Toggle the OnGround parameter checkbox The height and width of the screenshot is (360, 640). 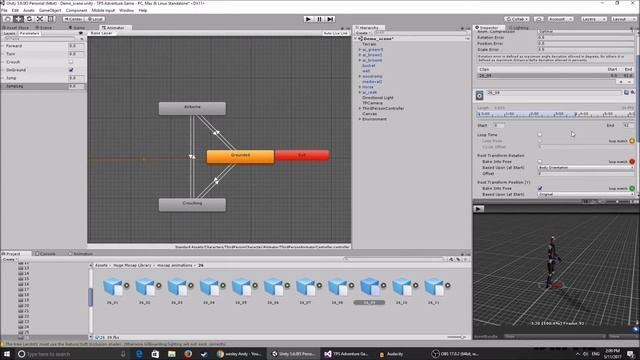pos(71,70)
